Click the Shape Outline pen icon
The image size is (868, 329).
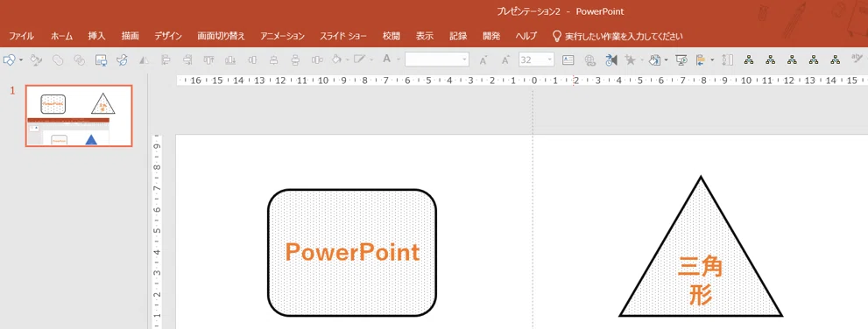pos(360,59)
